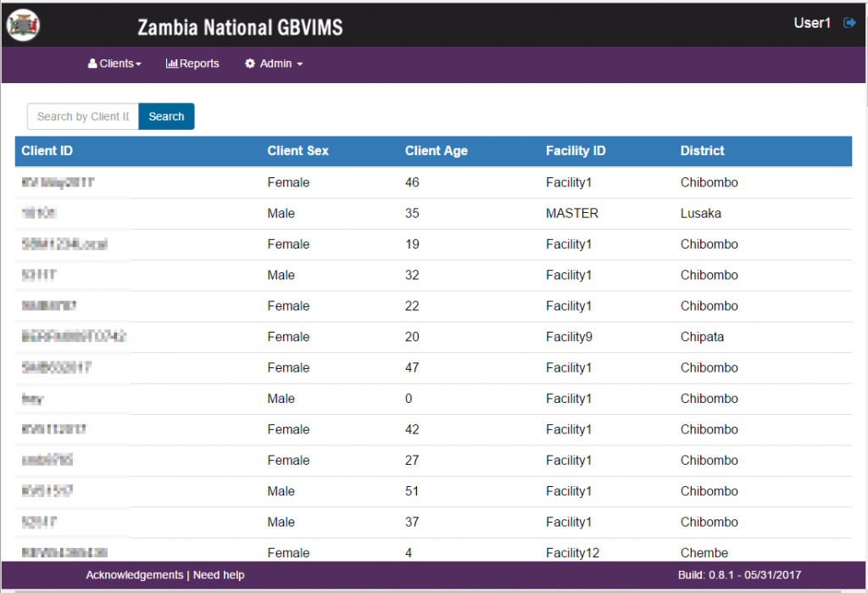Viewport: 868px width, 593px height.
Task: Open the Need help link
Action: click(219, 574)
